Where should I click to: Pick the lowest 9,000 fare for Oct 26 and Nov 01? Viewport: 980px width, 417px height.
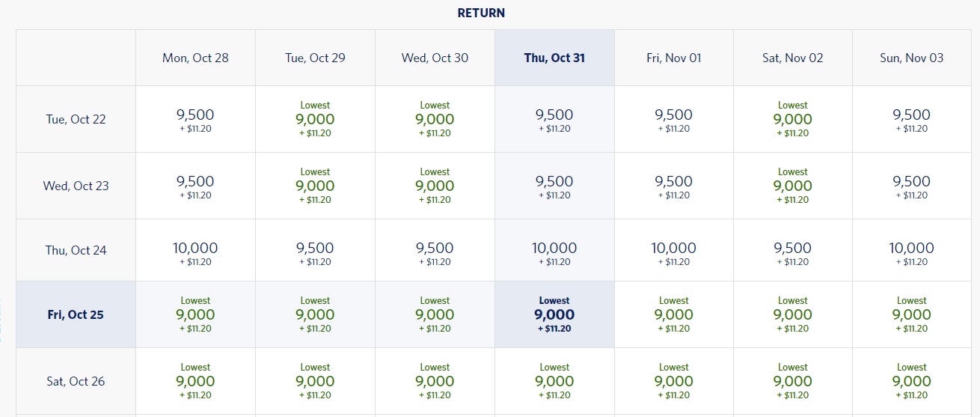(674, 381)
